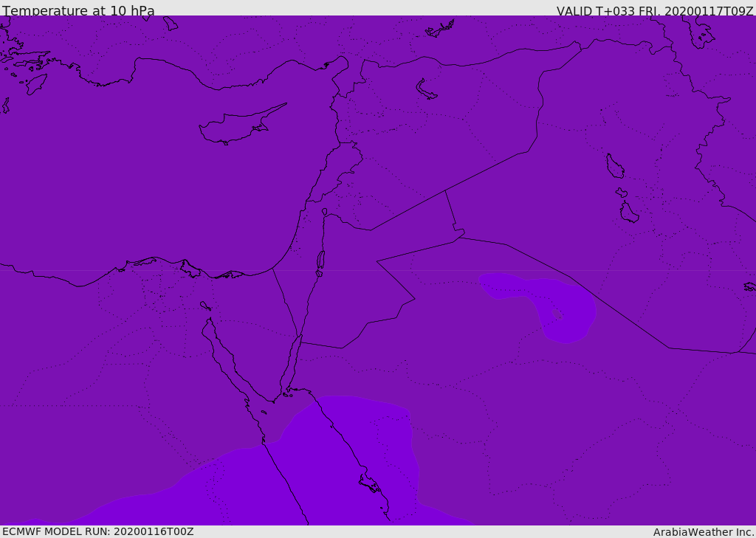Click the Sea of Galilee outline

coord(325,212)
